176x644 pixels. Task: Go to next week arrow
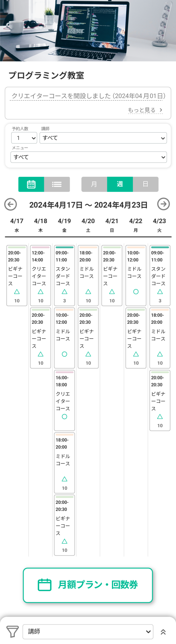click(163, 204)
